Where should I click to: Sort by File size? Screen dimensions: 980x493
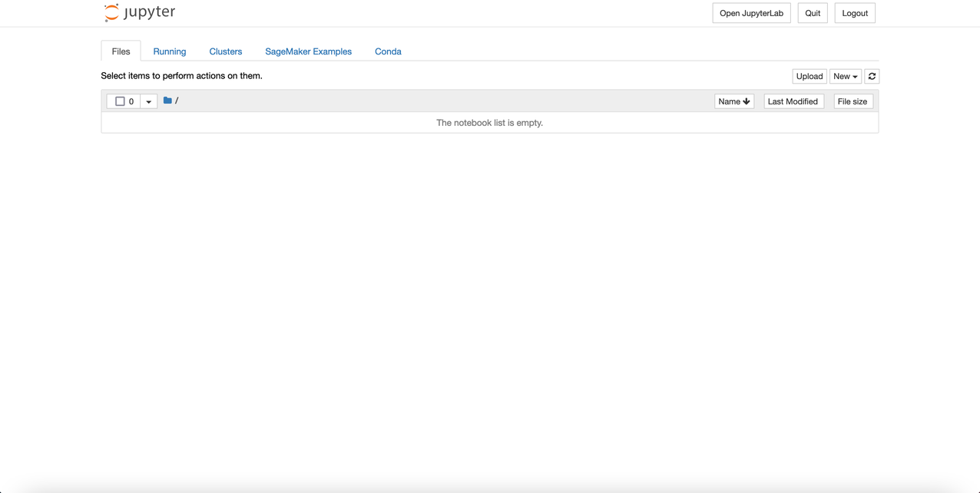tap(853, 101)
